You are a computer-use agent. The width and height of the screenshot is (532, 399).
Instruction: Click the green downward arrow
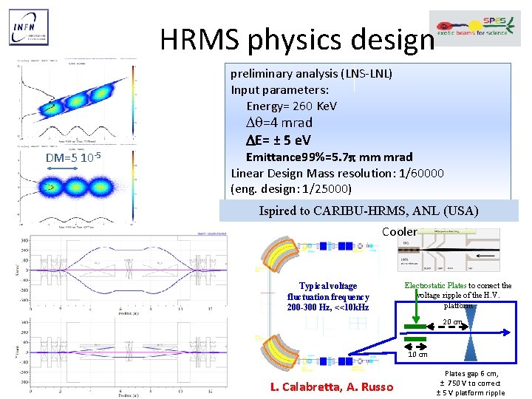(x=416, y=307)
